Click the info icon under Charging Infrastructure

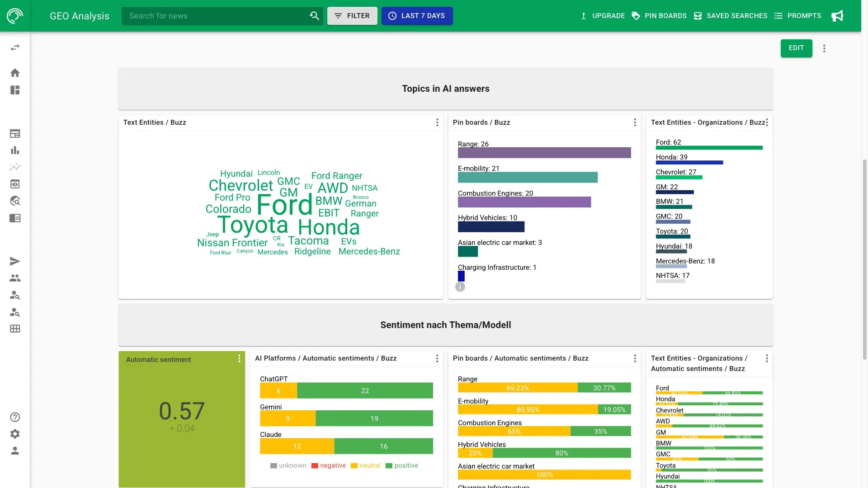pos(460,287)
